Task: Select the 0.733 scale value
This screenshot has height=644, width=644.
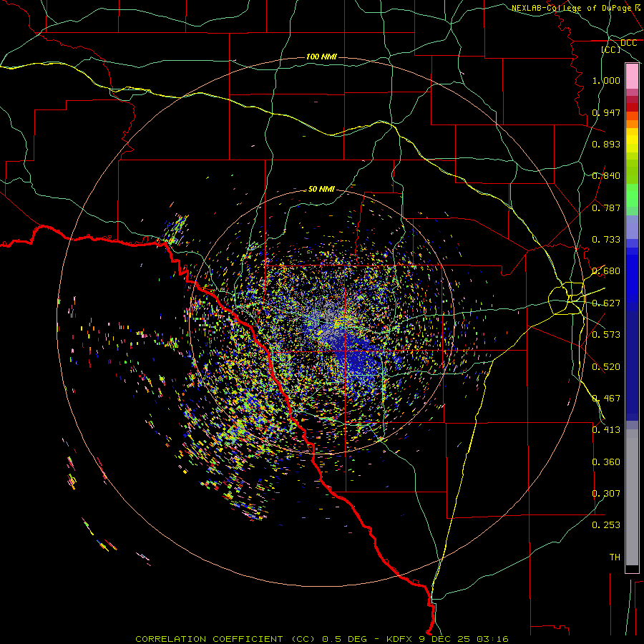Action: 606,239
